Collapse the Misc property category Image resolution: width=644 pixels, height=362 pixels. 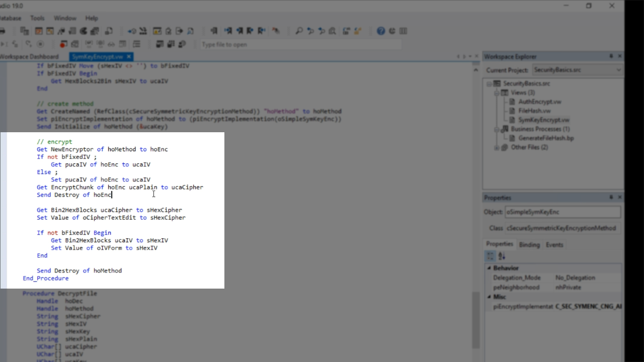tap(489, 297)
